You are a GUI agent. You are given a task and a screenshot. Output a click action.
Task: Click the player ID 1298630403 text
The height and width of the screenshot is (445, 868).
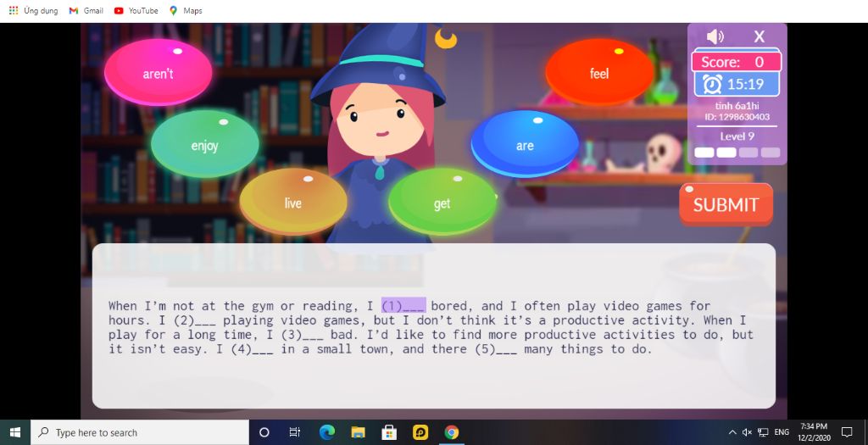click(x=737, y=117)
